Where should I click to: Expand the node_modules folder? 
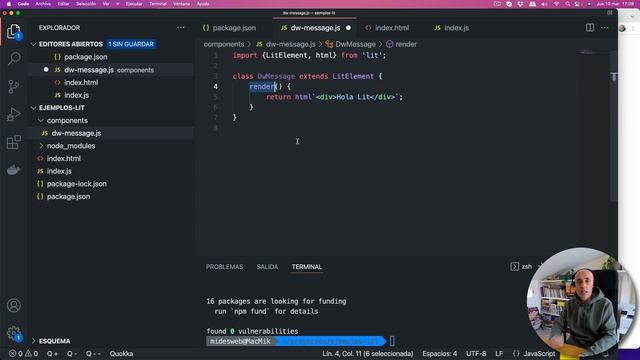click(40, 146)
